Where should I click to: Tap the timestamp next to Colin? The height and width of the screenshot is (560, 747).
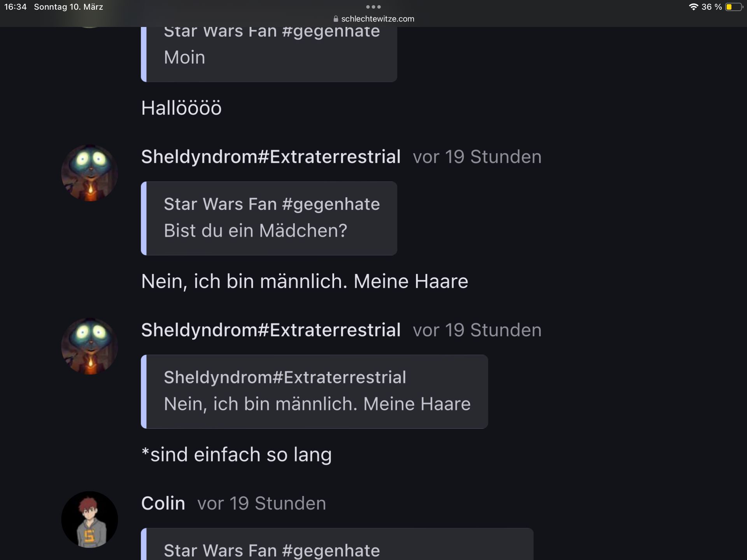click(261, 503)
